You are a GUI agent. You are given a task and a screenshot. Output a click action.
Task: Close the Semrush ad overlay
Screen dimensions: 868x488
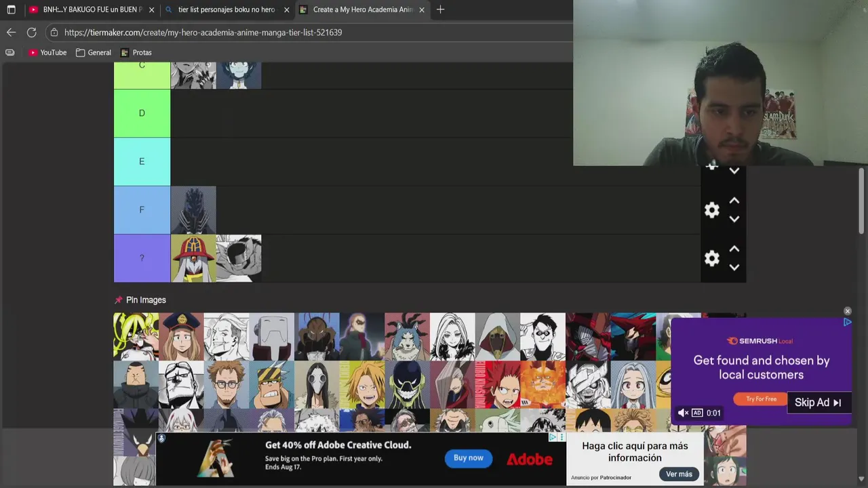(847, 311)
